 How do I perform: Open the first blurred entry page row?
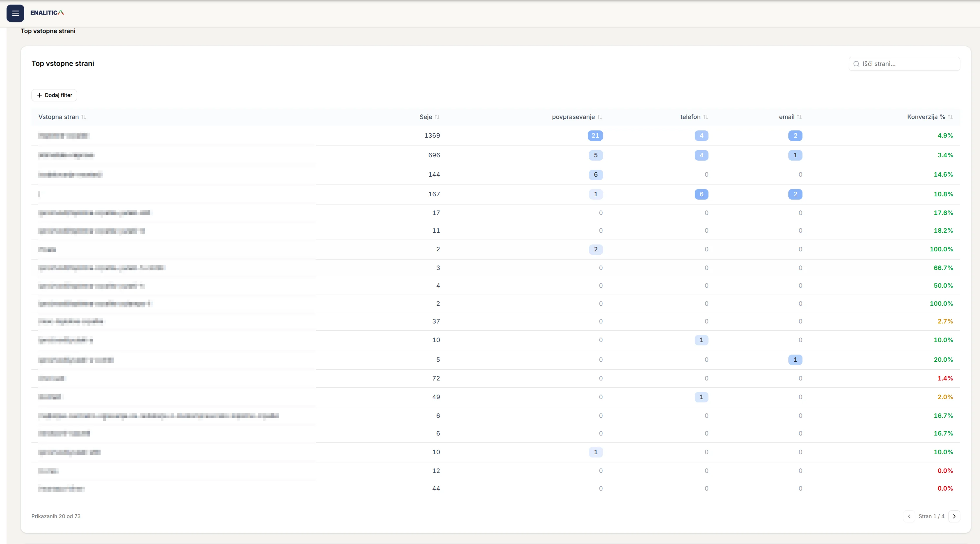coord(63,136)
